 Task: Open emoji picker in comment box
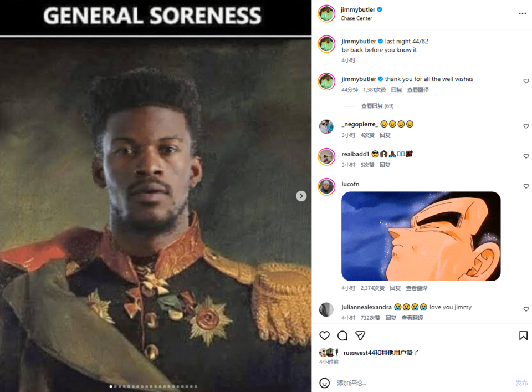pos(325,383)
